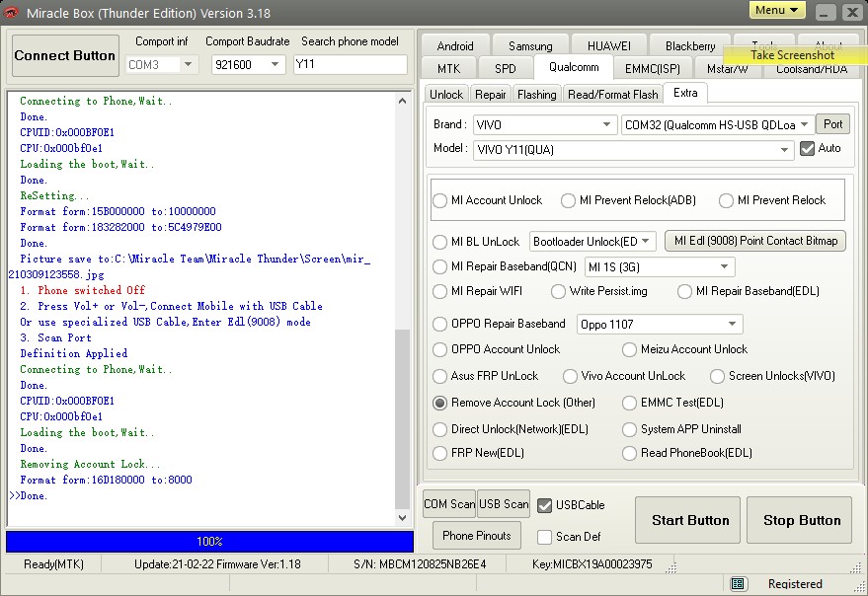Select MI Repair Baseband(EDL) option
Screen dimensions: 868x596
684,291
